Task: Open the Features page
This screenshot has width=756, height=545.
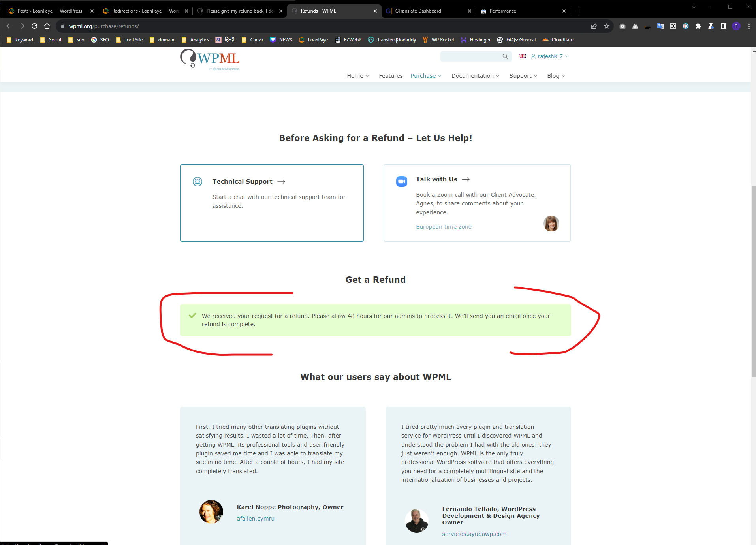Action: (391, 76)
